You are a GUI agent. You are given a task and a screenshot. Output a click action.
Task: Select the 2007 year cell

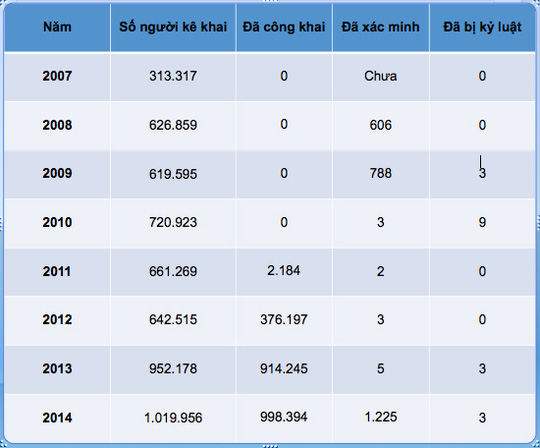click(58, 76)
